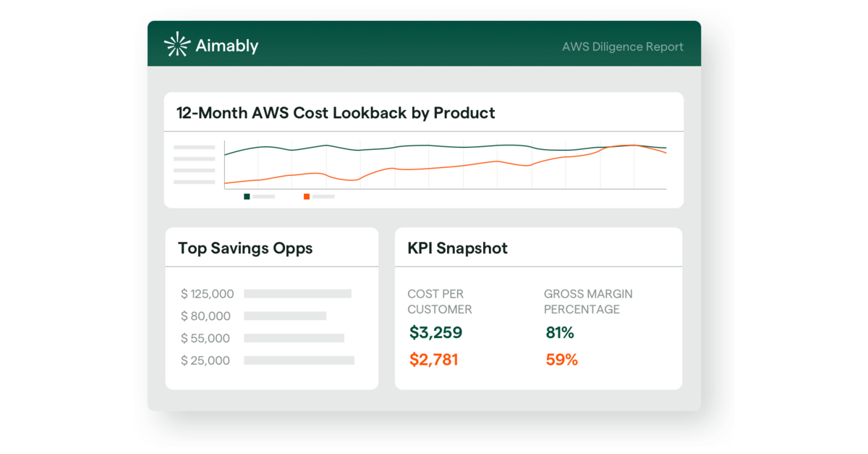Screen dimensions: 868x454
Task: Expand the 12-Month AWS Cost Lookback section
Action: click(x=336, y=113)
